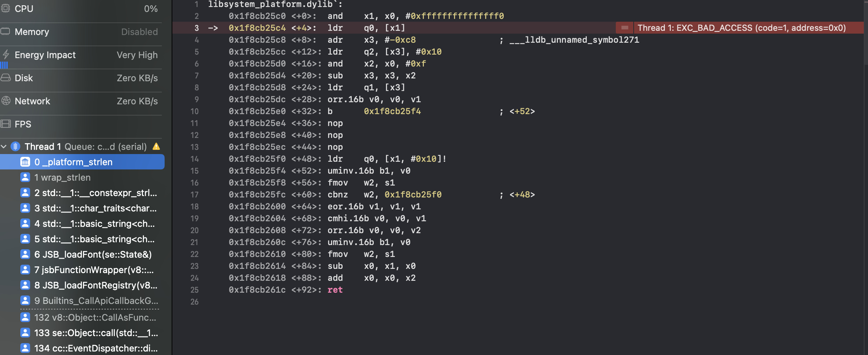Click the CPU gauge chip icon
Viewport: 868px width, 355px height.
[x=5, y=8]
